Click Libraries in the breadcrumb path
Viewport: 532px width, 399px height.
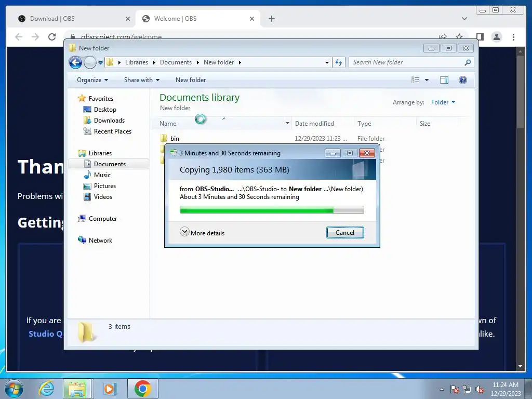(x=137, y=62)
